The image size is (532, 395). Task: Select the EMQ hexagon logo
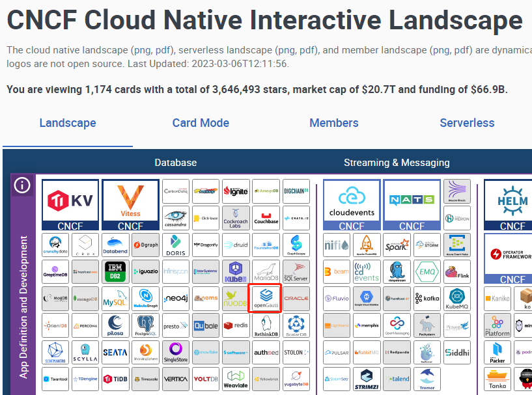[427, 271]
